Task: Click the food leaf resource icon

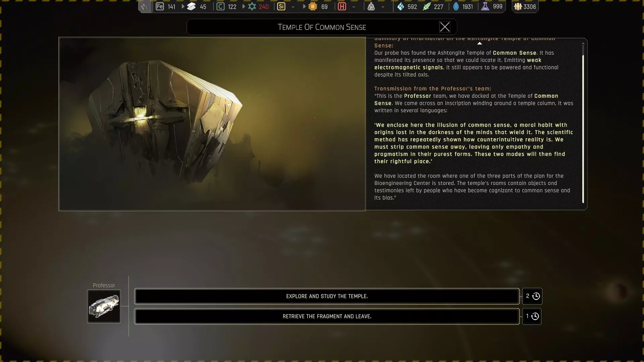Action: tap(426, 6)
